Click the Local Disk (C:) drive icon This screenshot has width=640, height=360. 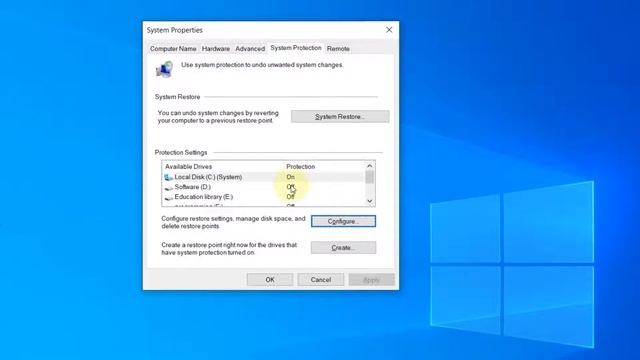click(169, 177)
